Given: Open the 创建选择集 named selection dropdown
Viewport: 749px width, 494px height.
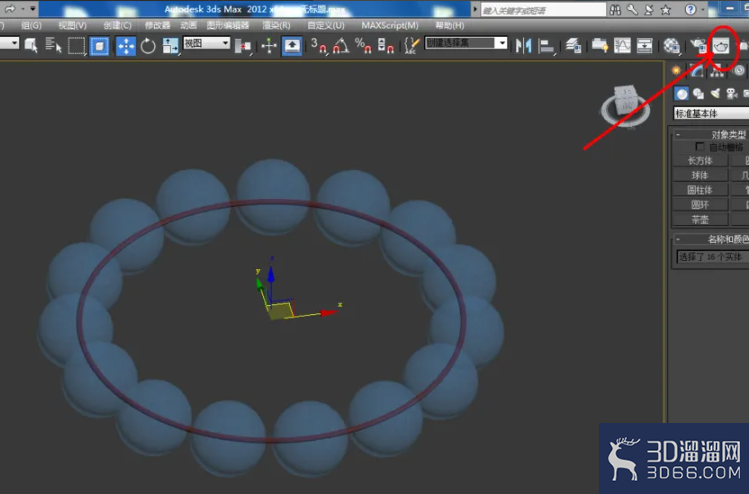Looking at the screenshot, I should click(x=466, y=43).
